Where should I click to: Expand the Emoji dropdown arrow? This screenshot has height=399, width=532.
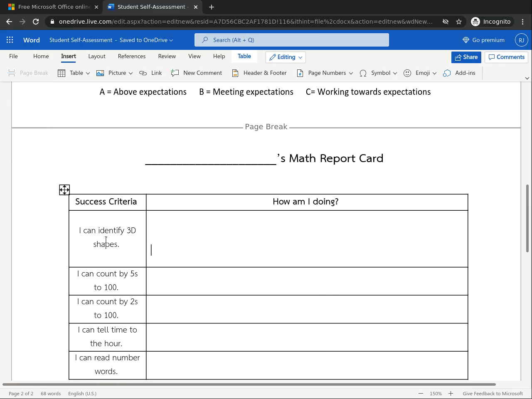(x=434, y=73)
